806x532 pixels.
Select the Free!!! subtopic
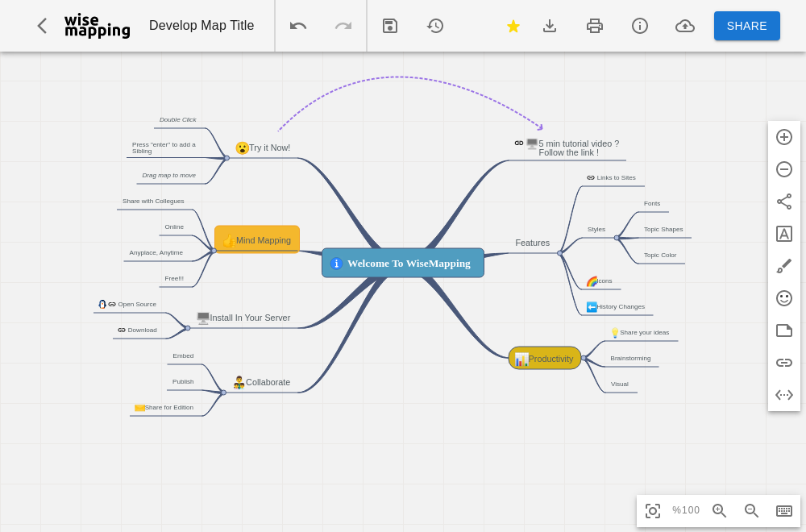174,279
